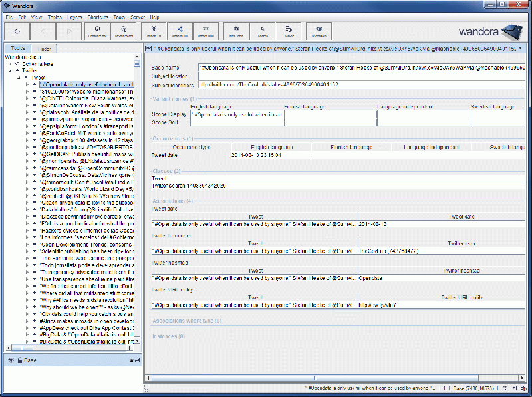Screen dimensions: 532x397
Task: Click the Search toolbar icon
Action: [x=263, y=31]
